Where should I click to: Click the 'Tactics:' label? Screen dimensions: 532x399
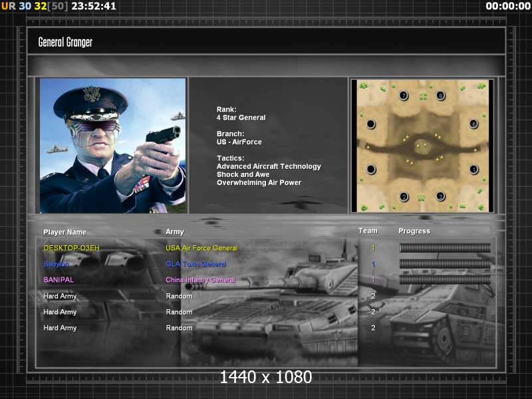tap(230, 158)
